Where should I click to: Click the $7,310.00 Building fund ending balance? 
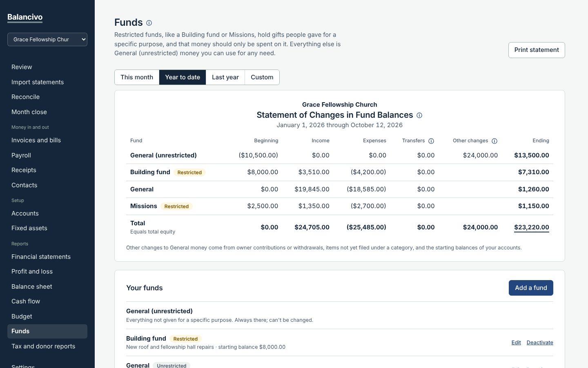click(533, 172)
